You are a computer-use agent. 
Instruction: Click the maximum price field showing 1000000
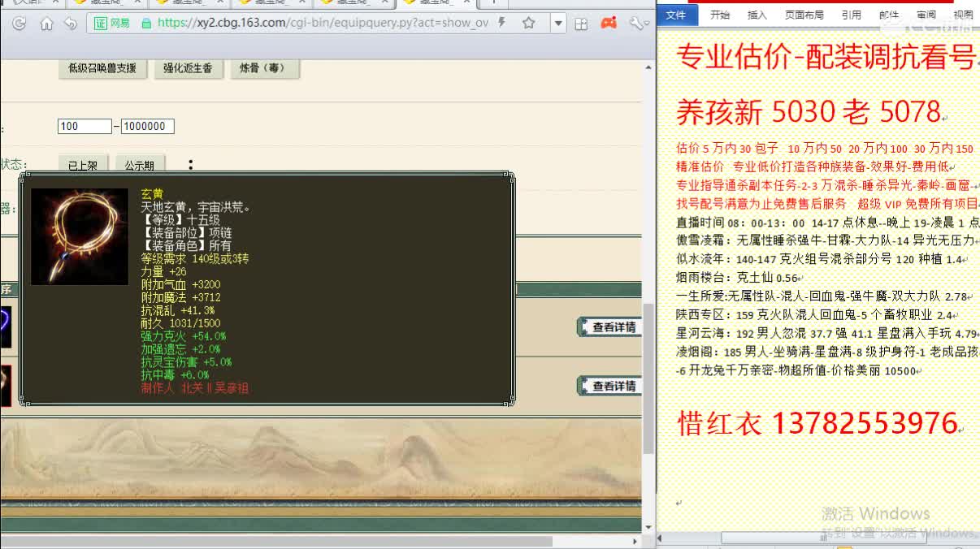[x=148, y=127]
